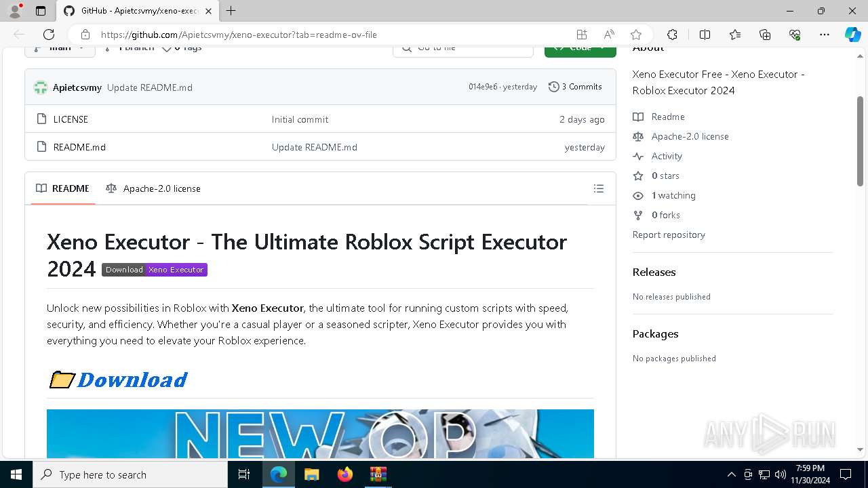Select the README tab
The image size is (868, 488).
(x=62, y=188)
